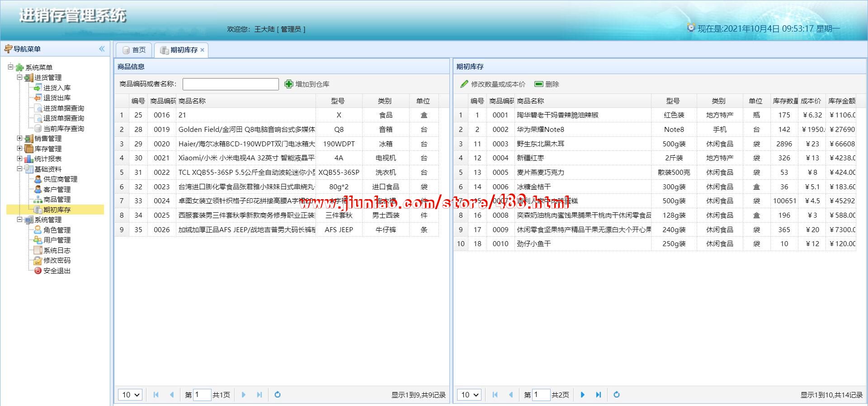This screenshot has width=868, height=406.
Task: Jump to last page of opening inventory
Action: [x=598, y=395]
